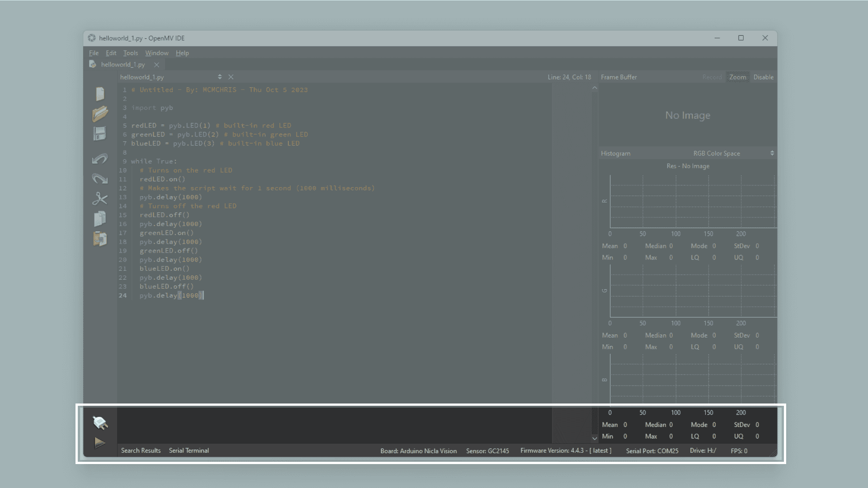Click the Open File folder icon
868x488 pixels.
100,114
